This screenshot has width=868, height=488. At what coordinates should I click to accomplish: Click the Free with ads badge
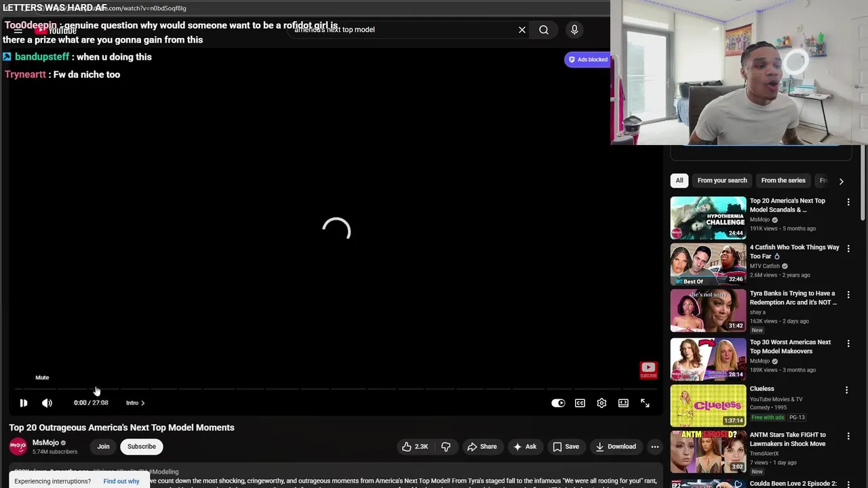click(x=767, y=418)
